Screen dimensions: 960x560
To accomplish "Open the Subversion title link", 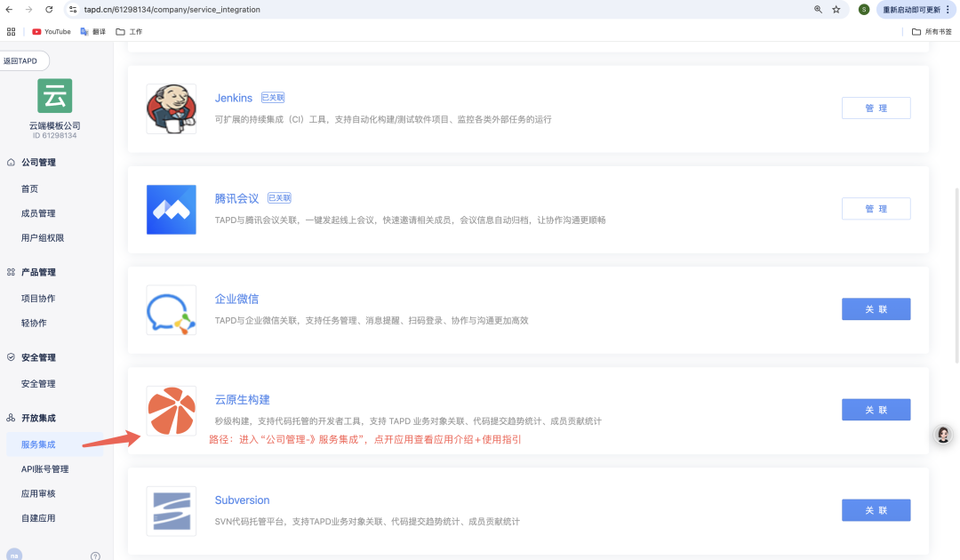I will pyautogui.click(x=242, y=500).
